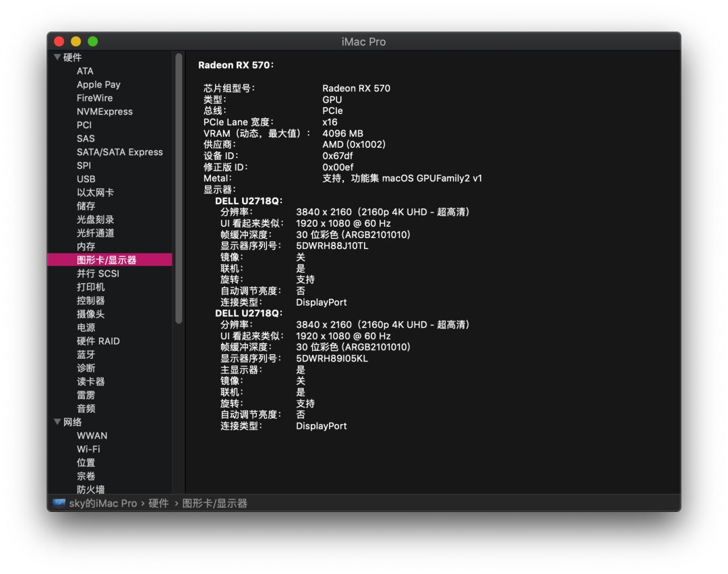
Task: Select SAS in the sidebar
Action: (86, 138)
